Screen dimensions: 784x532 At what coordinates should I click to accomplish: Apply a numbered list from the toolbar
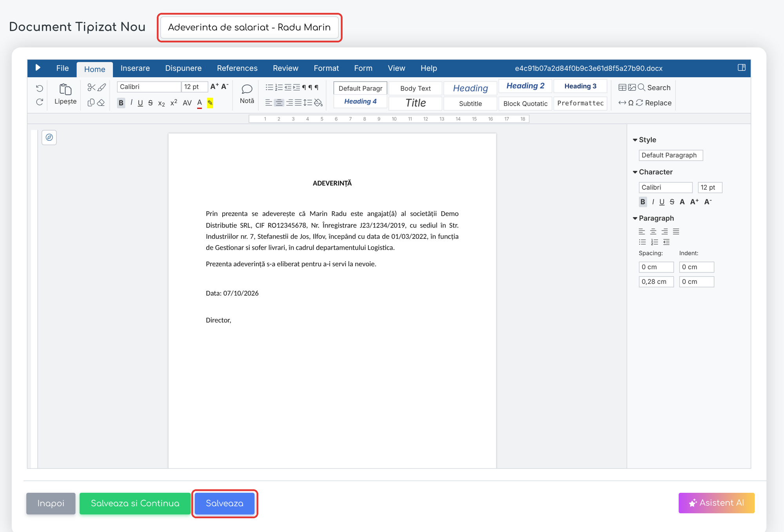point(279,87)
